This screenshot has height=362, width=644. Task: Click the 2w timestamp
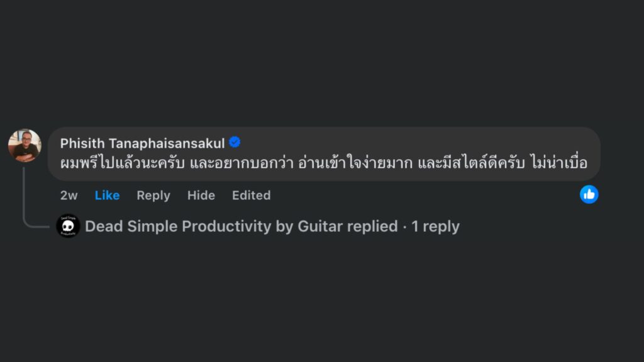point(69,195)
